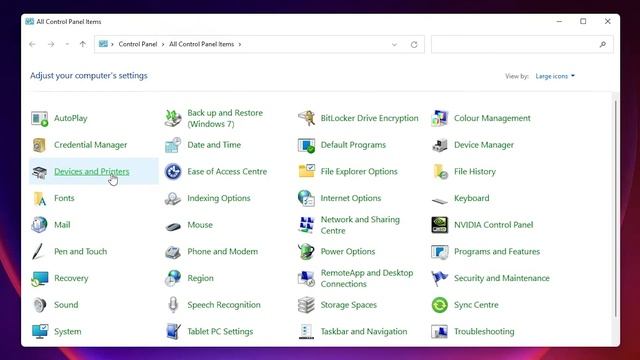Open Power Options icon
The width and height of the screenshot is (640, 360).
tap(306, 251)
